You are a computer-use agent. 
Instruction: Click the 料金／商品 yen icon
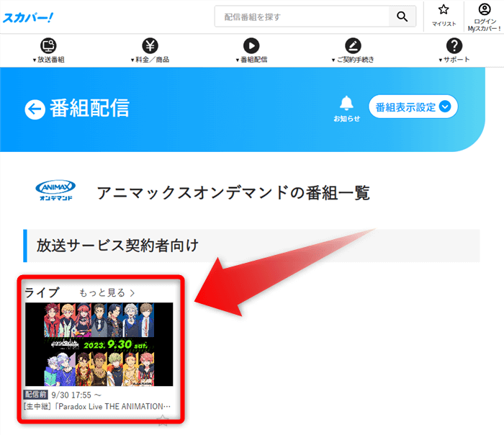point(150,45)
